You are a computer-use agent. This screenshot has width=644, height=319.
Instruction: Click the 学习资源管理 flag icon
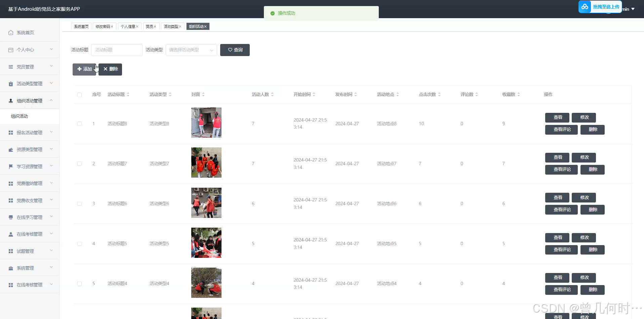(x=11, y=167)
